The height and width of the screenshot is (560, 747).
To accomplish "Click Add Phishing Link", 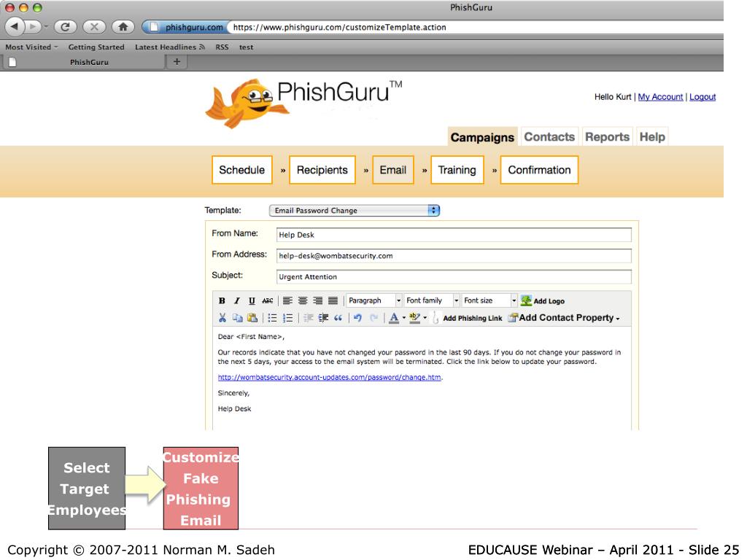I will (x=467, y=318).
